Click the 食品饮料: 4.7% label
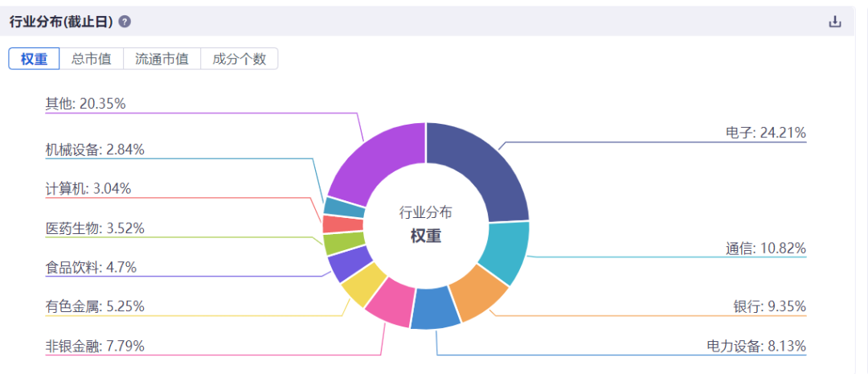868x374 pixels. point(91,268)
